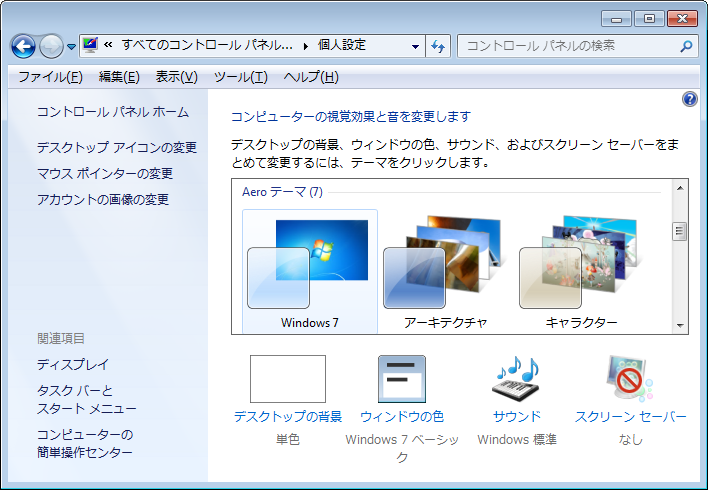Click the theme list scrollbar thumb
The width and height of the screenshot is (708, 490).
[680, 231]
